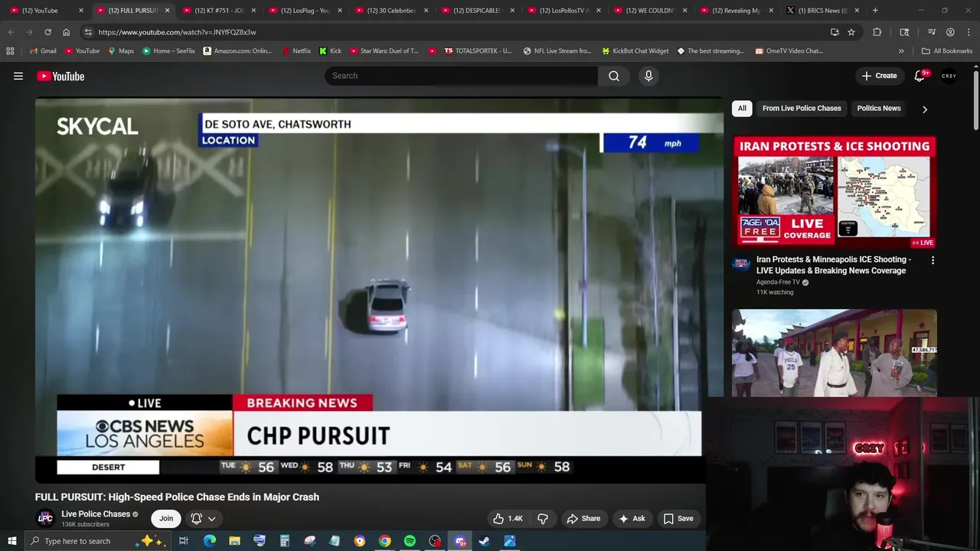Image resolution: width=980 pixels, height=551 pixels.
Task: Dislike the video with thumbs down
Action: (x=543, y=519)
